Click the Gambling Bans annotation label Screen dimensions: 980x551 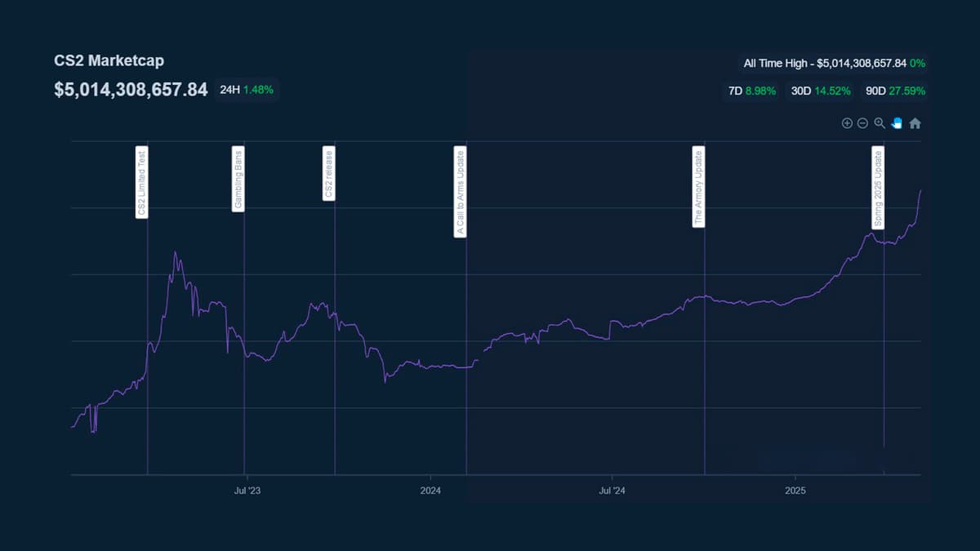click(x=238, y=180)
